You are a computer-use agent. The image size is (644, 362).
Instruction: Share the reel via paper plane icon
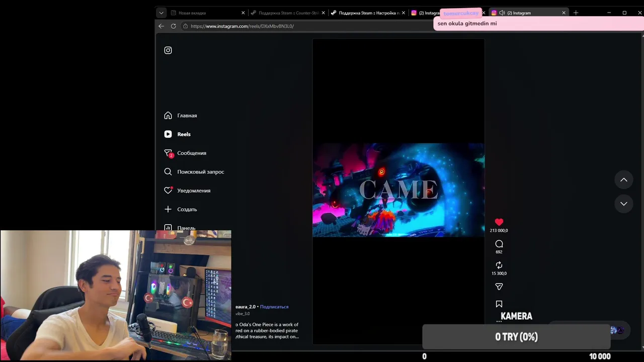(499, 287)
